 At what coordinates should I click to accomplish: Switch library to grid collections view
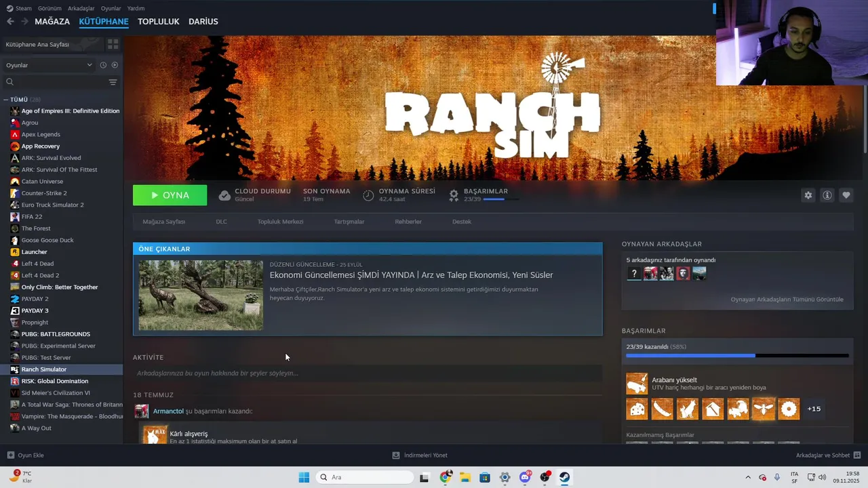tap(113, 44)
